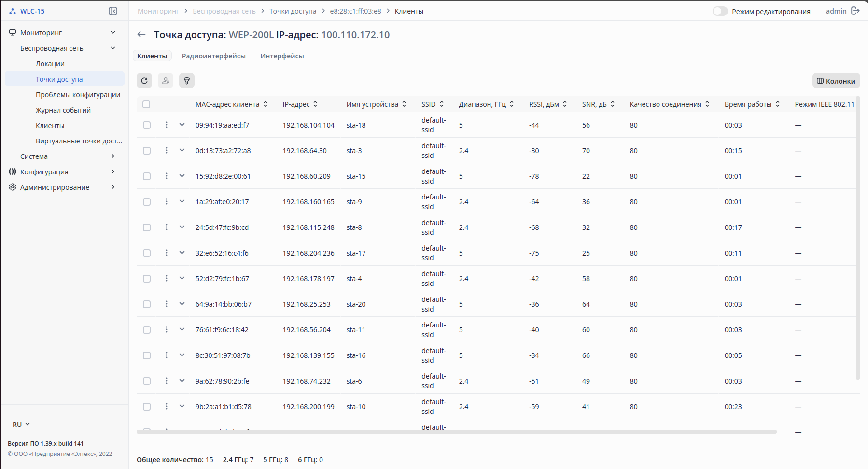Check the row for sta-8
Image resolution: width=868 pixels, height=469 pixels.
[x=147, y=227]
